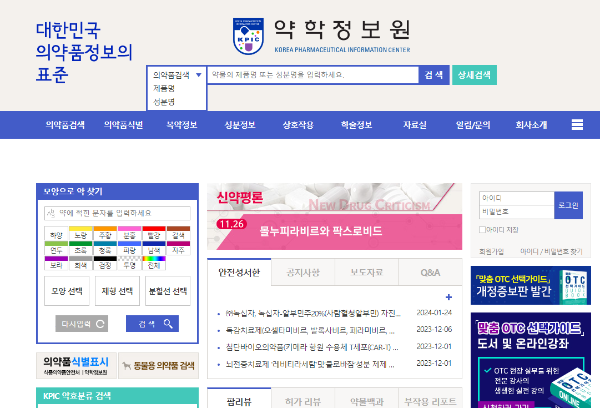Image resolution: width=600 pixels, height=408 pixels.
Task: Click the blue 검색 button beside search field
Action: 434,75
